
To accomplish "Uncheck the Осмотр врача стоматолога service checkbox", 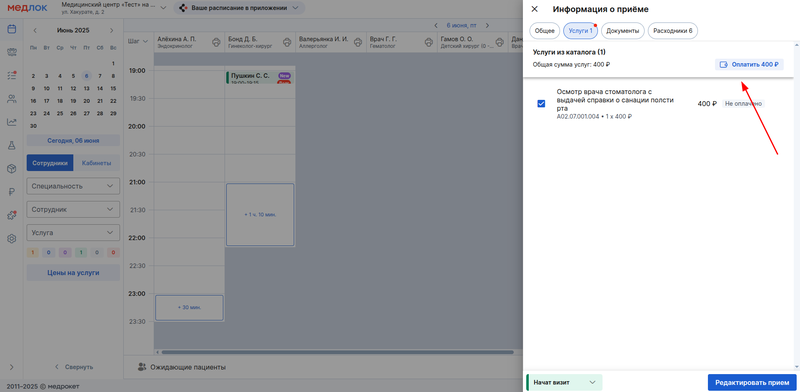I will [x=541, y=104].
